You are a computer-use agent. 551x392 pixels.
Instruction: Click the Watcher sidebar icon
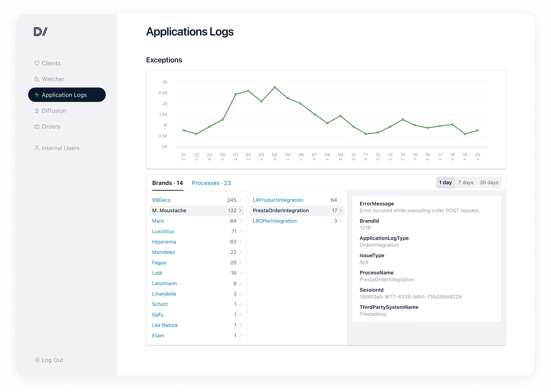click(37, 79)
